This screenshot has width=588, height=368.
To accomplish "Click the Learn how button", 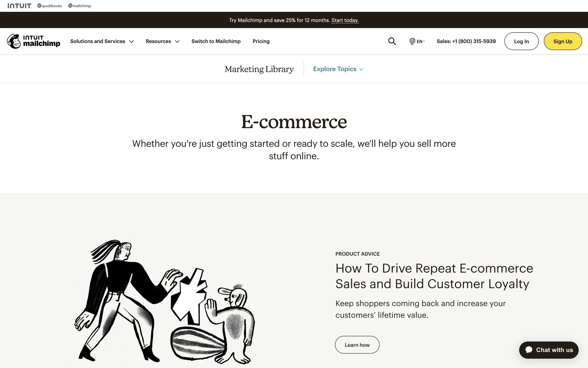I will pos(357,345).
